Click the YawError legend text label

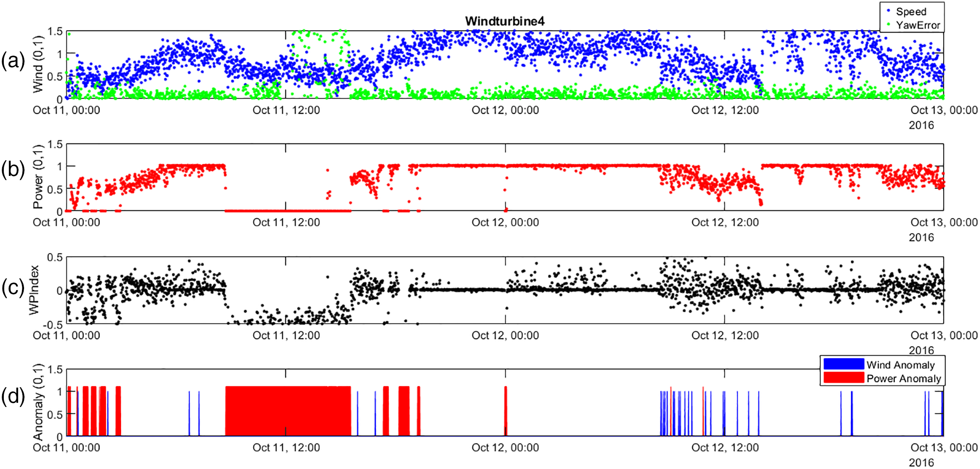918,25
